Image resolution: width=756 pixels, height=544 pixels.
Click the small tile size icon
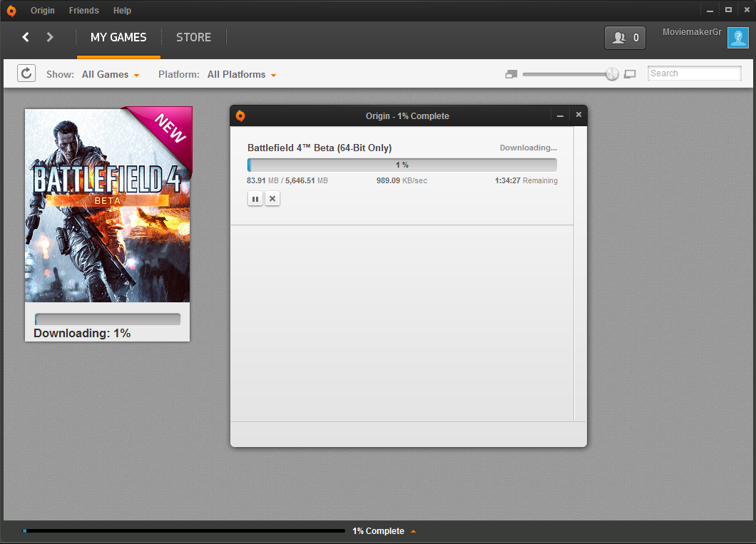tap(511, 74)
